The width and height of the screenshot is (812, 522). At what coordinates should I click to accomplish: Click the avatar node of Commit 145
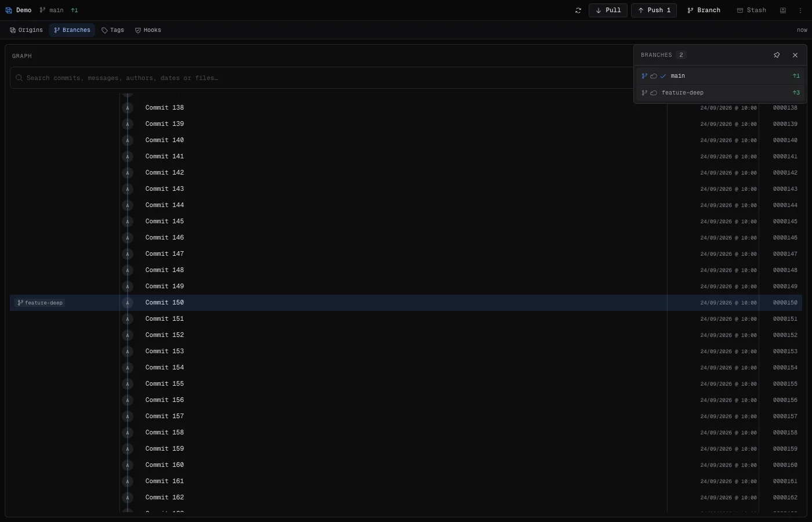coord(128,222)
